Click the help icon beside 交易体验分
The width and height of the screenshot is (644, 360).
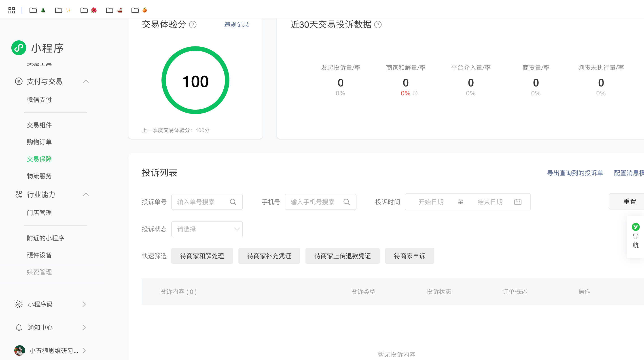193,25
